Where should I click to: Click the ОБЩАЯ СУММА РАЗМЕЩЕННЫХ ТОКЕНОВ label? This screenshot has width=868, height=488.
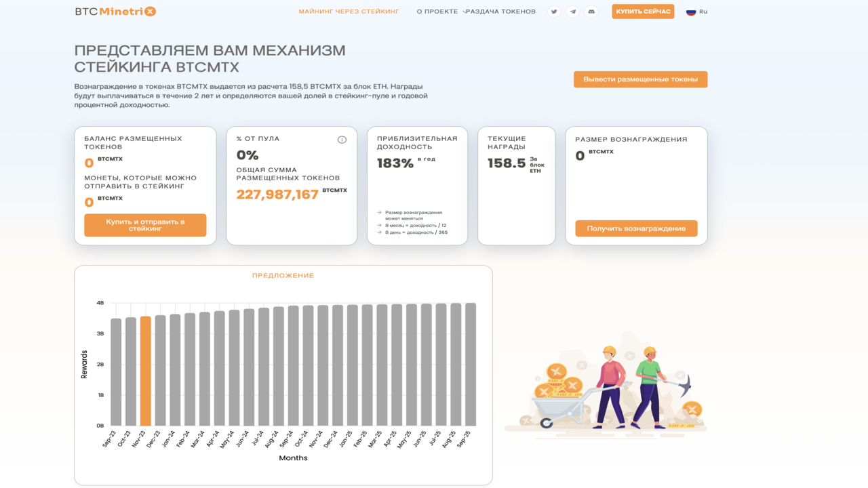pyautogui.click(x=288, y=174)
